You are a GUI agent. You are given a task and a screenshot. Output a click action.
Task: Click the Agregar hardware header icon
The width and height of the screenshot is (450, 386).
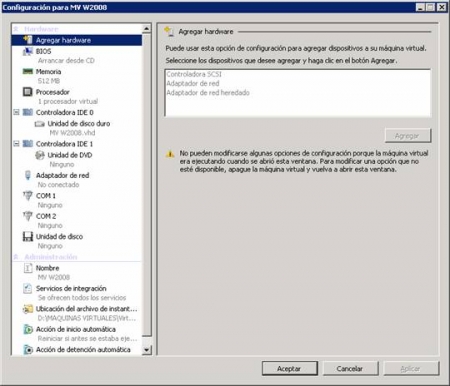[169, 31]
